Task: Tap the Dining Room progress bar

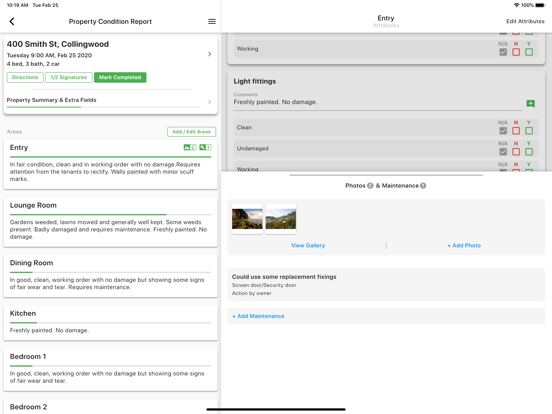Action: 111,272
